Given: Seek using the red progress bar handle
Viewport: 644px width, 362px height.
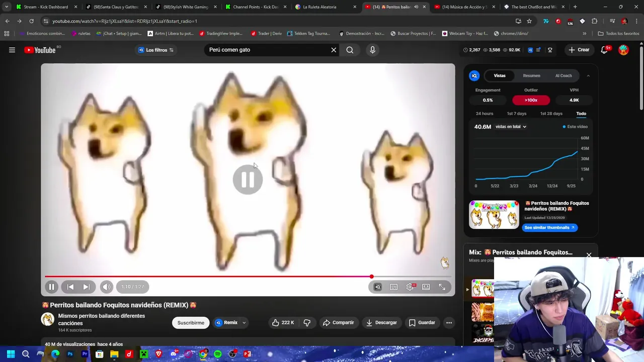Looking at the screenshot, I should point(371,277).
